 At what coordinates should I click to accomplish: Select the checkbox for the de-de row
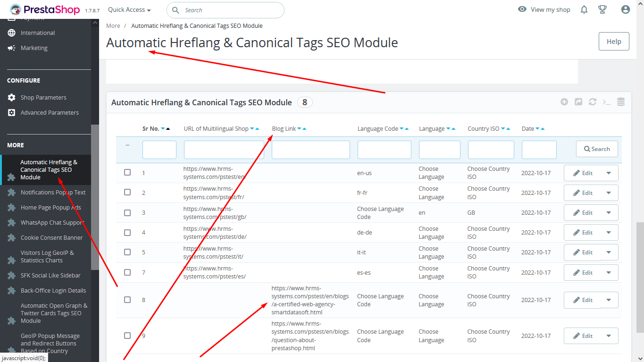[x=127, y=232]
